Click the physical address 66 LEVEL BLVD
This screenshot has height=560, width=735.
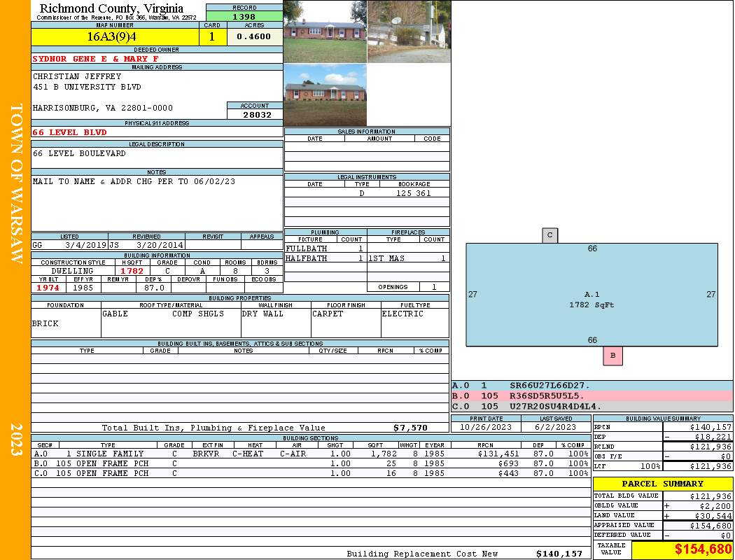70,132
